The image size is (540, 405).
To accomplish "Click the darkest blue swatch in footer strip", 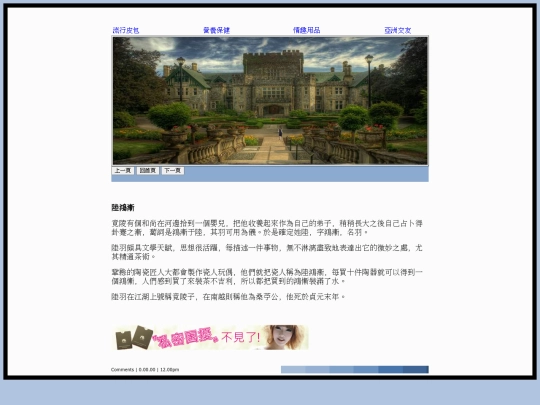I will click(416, 370).
